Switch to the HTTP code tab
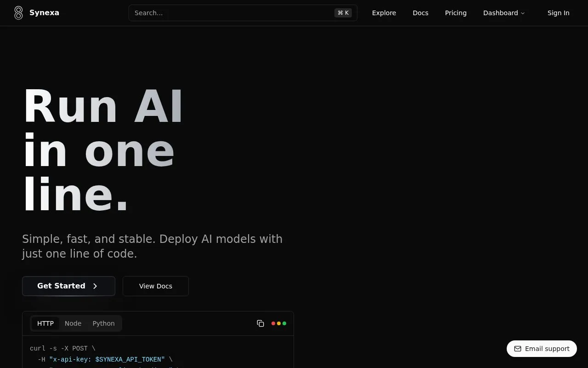The height and width of the screenshot is (368, 588). tap(45, 323)
